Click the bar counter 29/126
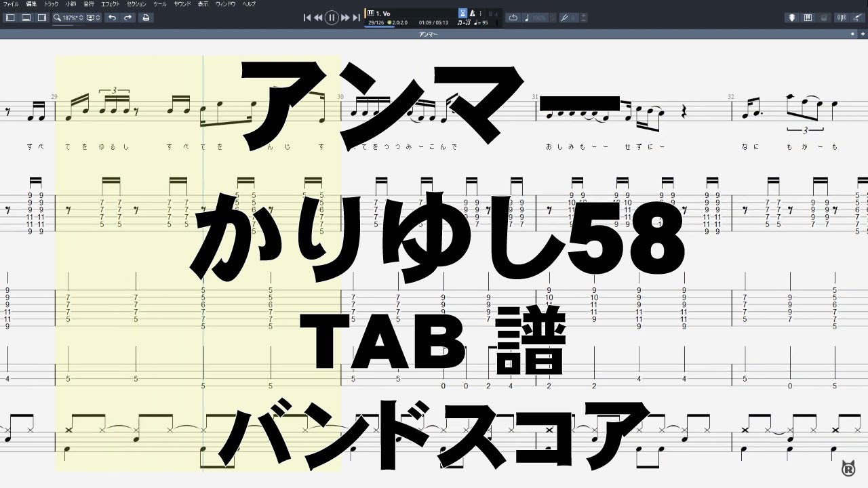 pyautogui.click(x=376, y=23)
